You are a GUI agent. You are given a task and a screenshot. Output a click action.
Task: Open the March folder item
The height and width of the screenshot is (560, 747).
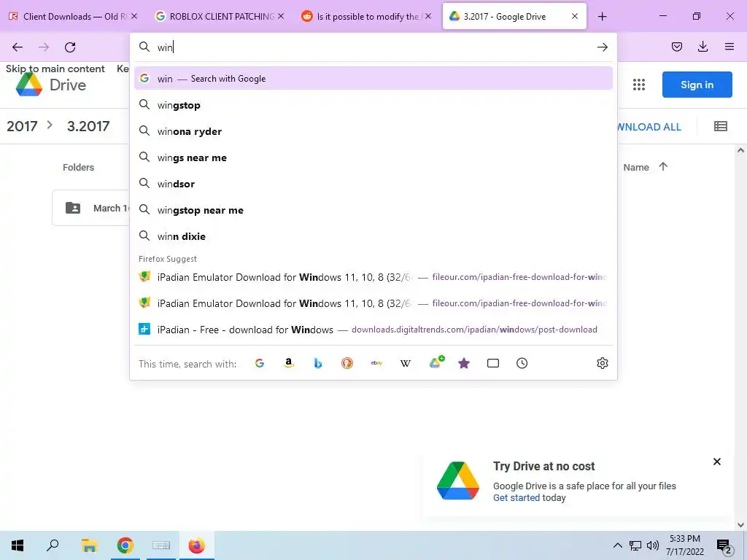coord(90,208)
